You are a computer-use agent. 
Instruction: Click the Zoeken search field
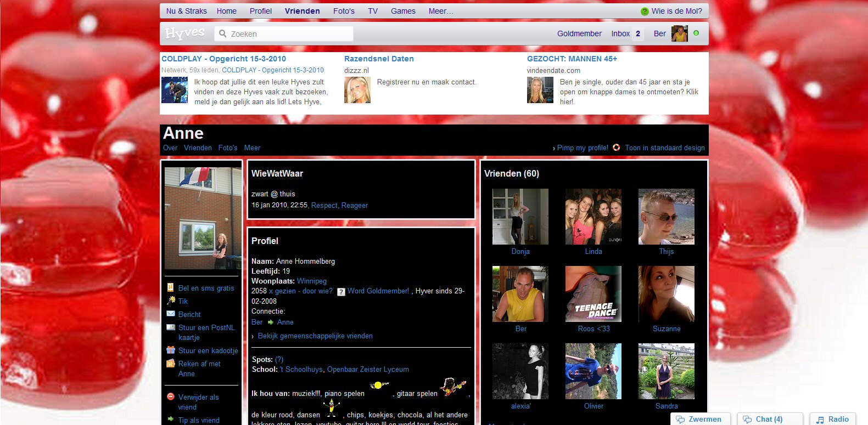[290, 34]
